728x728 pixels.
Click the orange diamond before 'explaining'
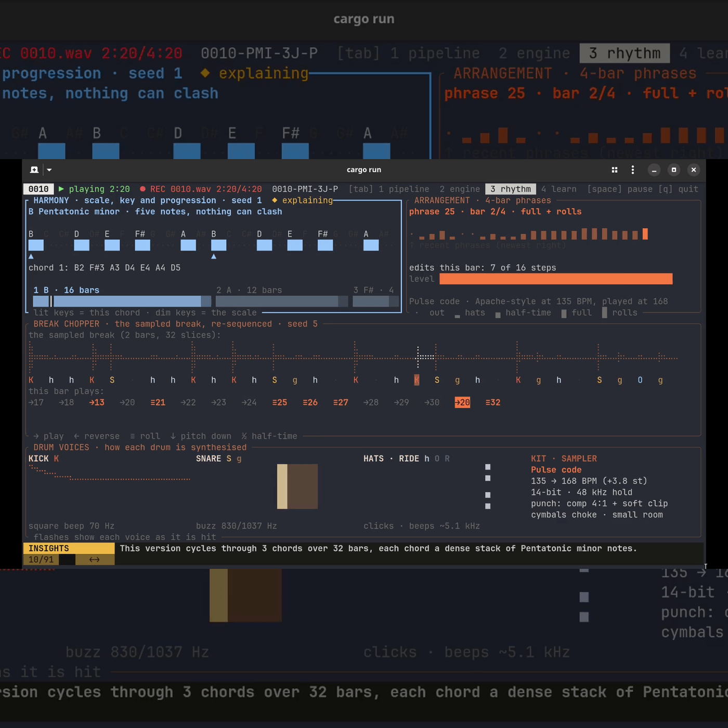[x=275, y=200]
